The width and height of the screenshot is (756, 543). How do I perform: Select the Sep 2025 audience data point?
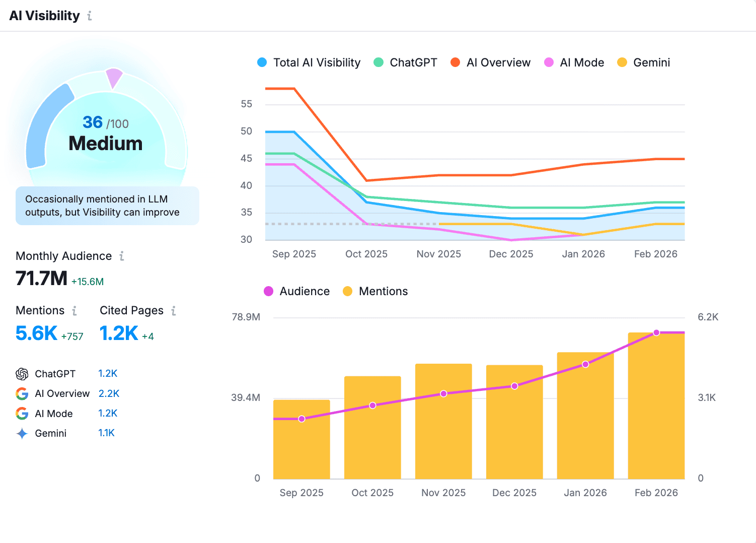click(x=301, y=419)
